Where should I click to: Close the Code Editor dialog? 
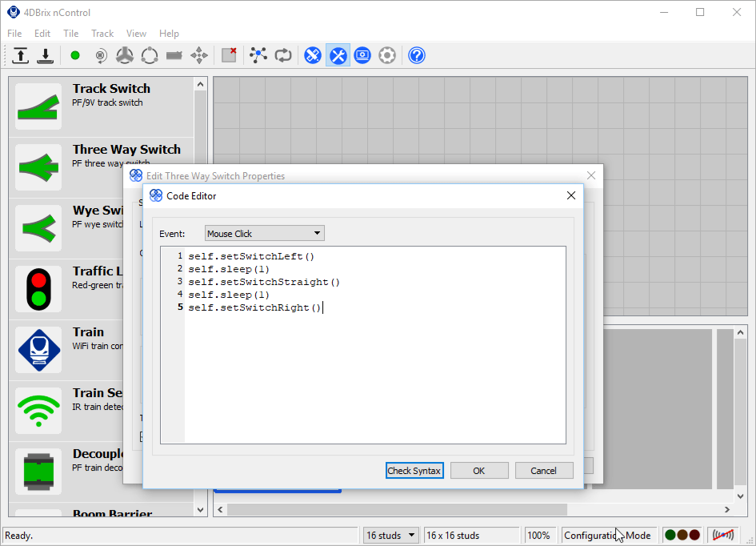tap(571, 195)
